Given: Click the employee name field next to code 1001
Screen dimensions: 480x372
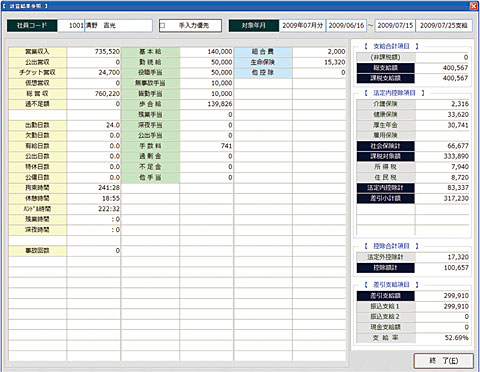Looking at the screenshot, I should [x=119, y=26].
